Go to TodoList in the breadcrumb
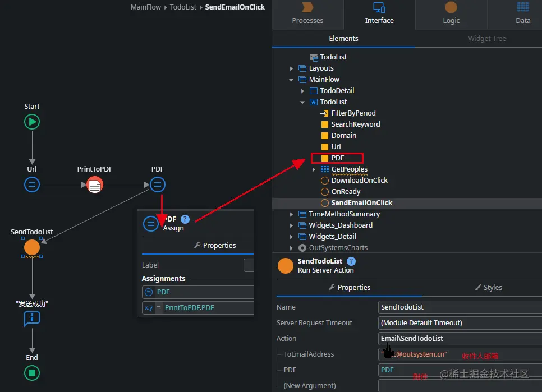The height and width of the screenshot is (392, 542). (183, 7)
